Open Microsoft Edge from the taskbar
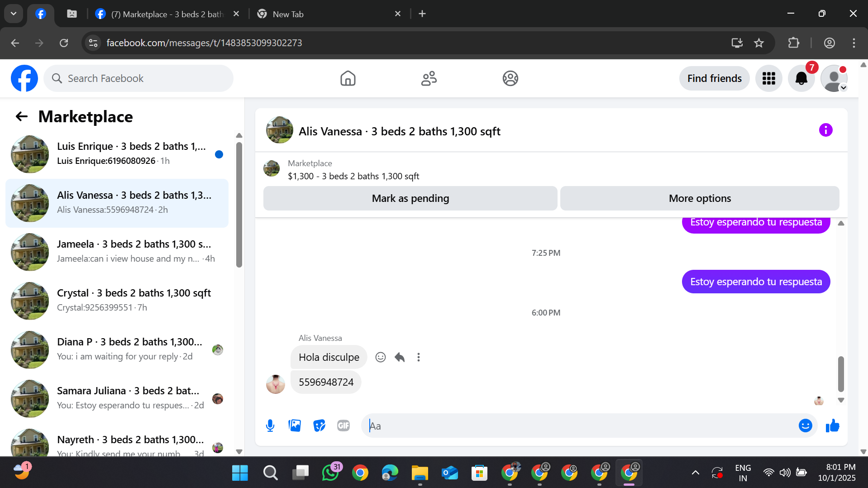The height and width of the screenshot is (488, 868). 390,473
